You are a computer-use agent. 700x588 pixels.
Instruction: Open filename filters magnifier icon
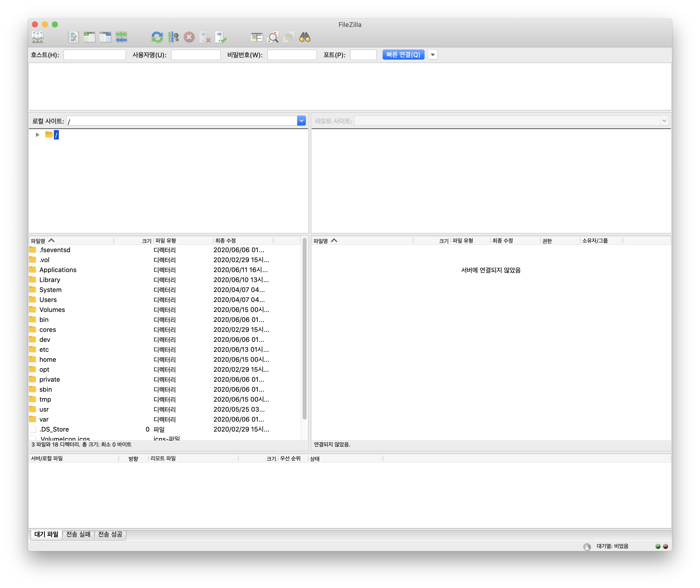(x=273, y=37)
